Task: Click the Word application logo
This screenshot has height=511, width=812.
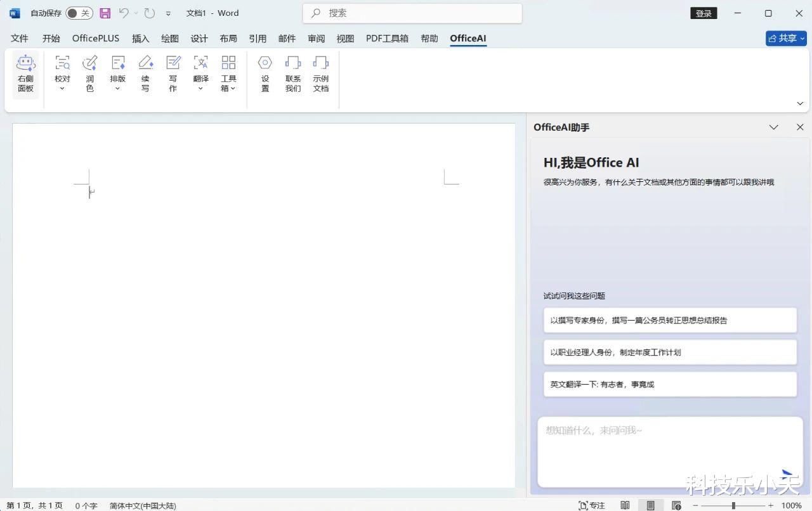Action: (15, 13)
